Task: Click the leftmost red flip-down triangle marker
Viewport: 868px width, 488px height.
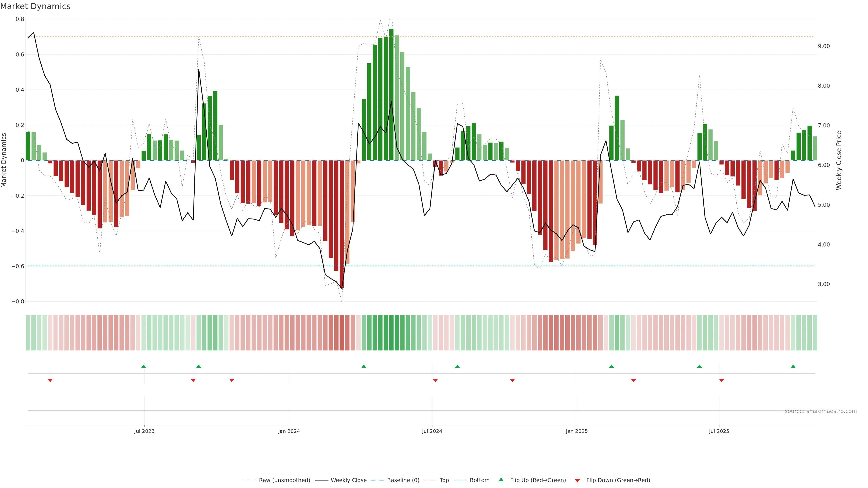Action: tap(50, 380)
